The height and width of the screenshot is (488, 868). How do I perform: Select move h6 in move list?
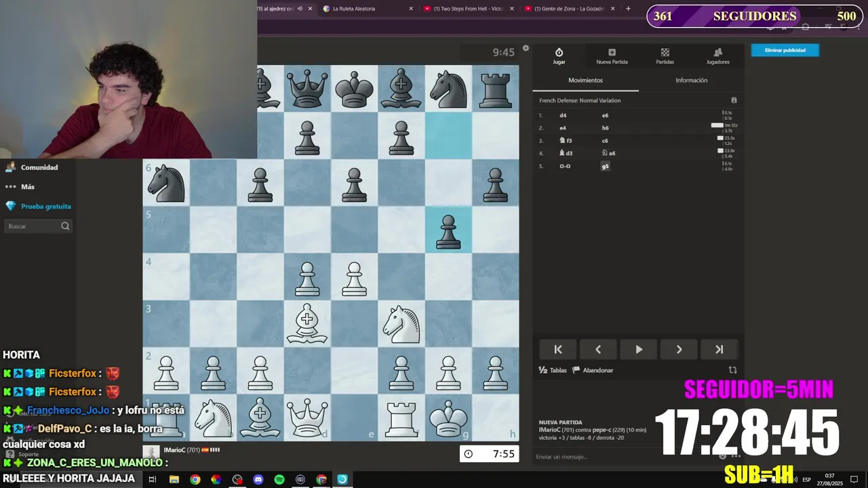605,127
